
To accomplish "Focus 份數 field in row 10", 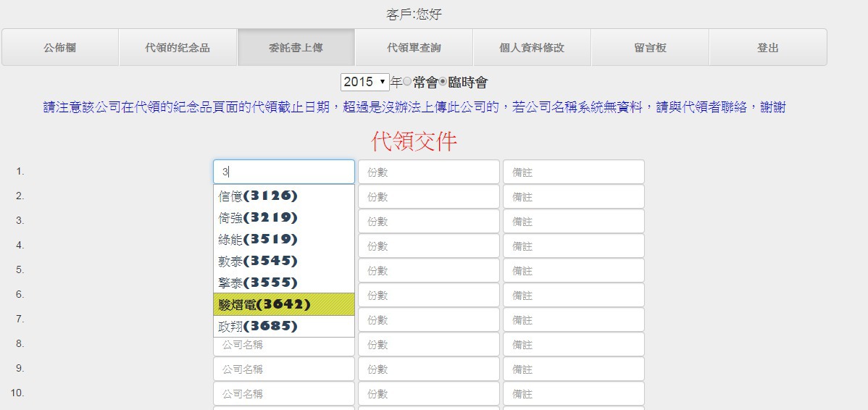I will point(429,393).
